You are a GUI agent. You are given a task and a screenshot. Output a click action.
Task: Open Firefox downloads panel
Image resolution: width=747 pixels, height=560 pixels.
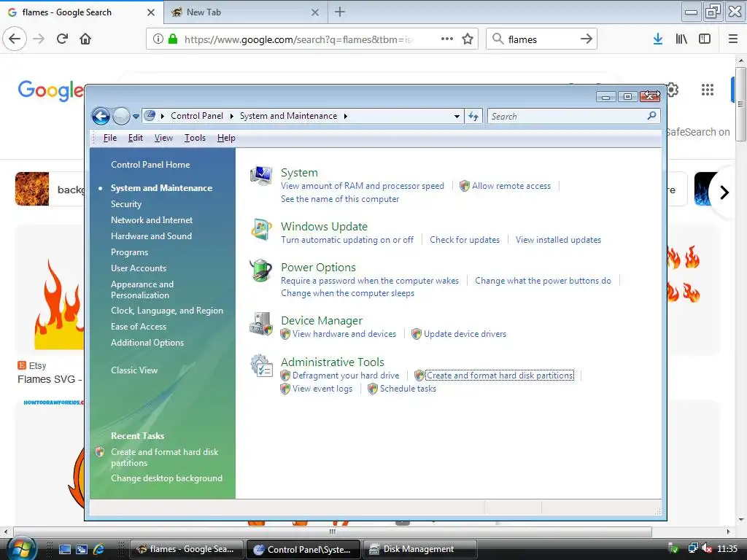tap(658, 39)
